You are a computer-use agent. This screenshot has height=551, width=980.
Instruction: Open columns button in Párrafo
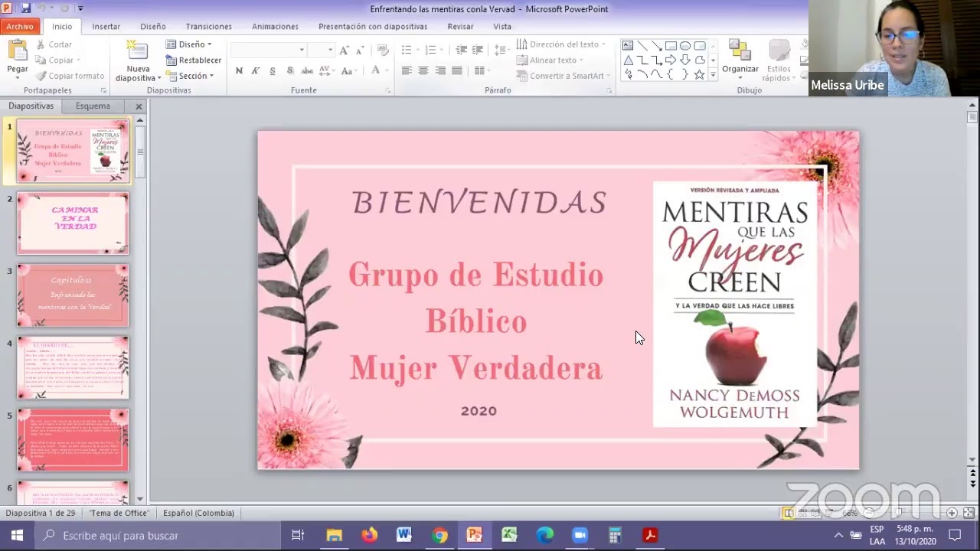(482, 70)
